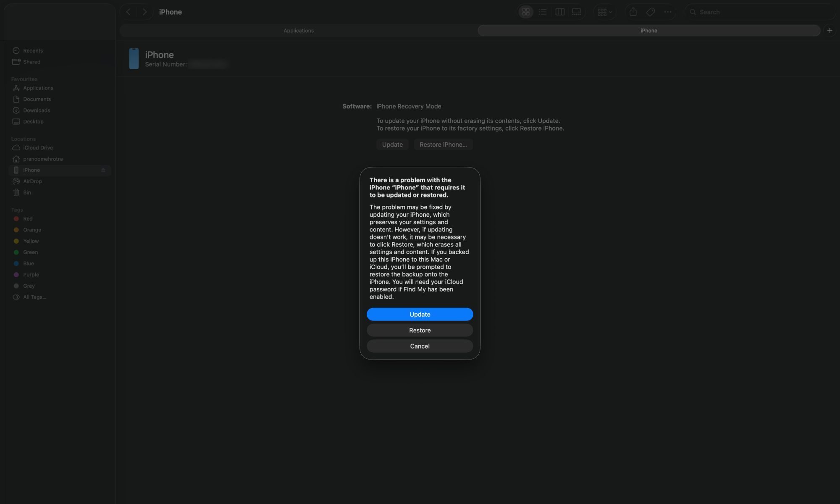Open Documents in the sidebar
The image size is (840, 504).
[x=59, y=99]
